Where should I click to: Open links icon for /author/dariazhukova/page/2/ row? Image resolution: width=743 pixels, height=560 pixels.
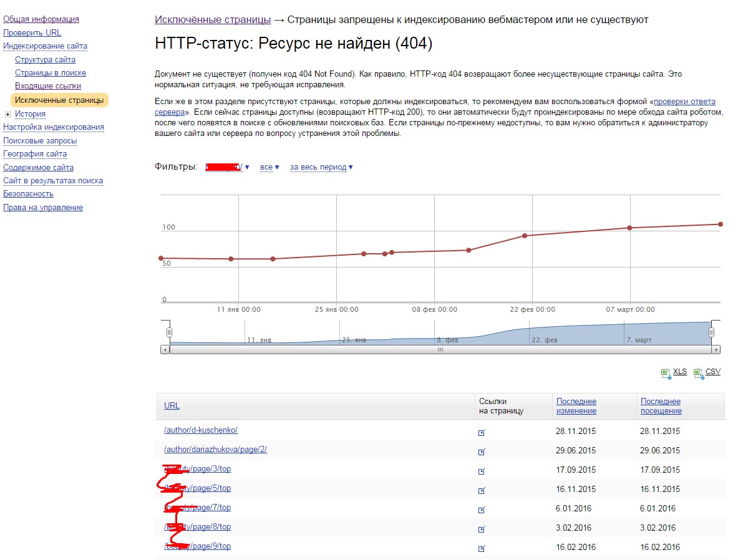point(481,451)
